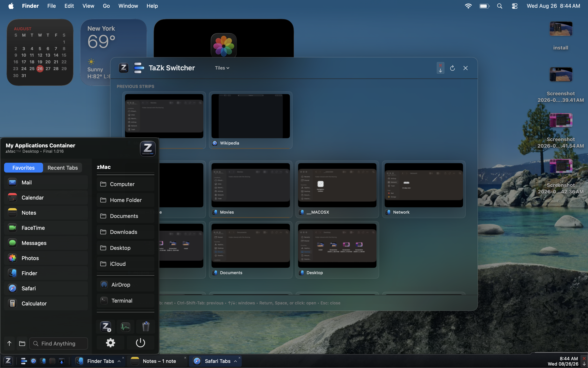Screen dimensions: 588x368
Task: Click the red X arrow toggle at taskbar right end
Action: (x=584, y=361)
